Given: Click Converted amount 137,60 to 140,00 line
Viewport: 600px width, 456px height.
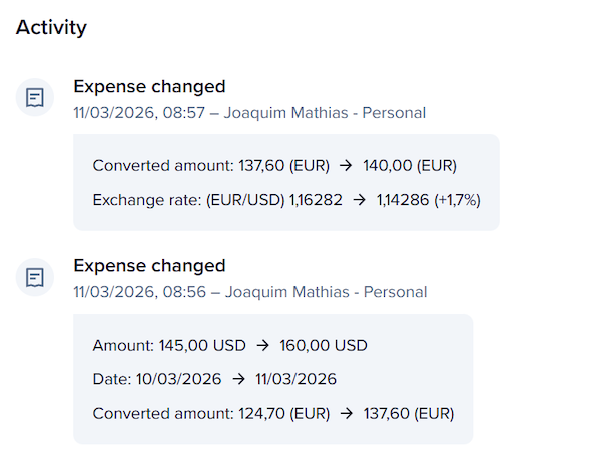Looking at the screenshot, I should coord(274,166).
